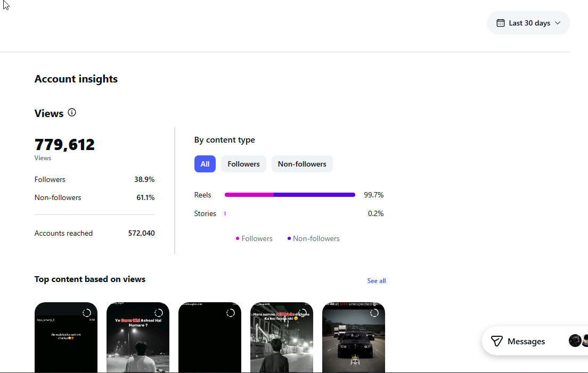Viewport: 588px width, 373px height.
Task: Open the 'Mere samne Attitude' reel thumbnail
Action: click(x=282, y=337)
